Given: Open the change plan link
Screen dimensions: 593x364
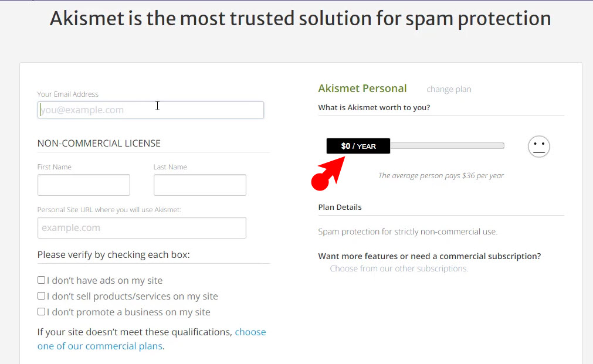Looking at the screenshot, I should (449, 89).
